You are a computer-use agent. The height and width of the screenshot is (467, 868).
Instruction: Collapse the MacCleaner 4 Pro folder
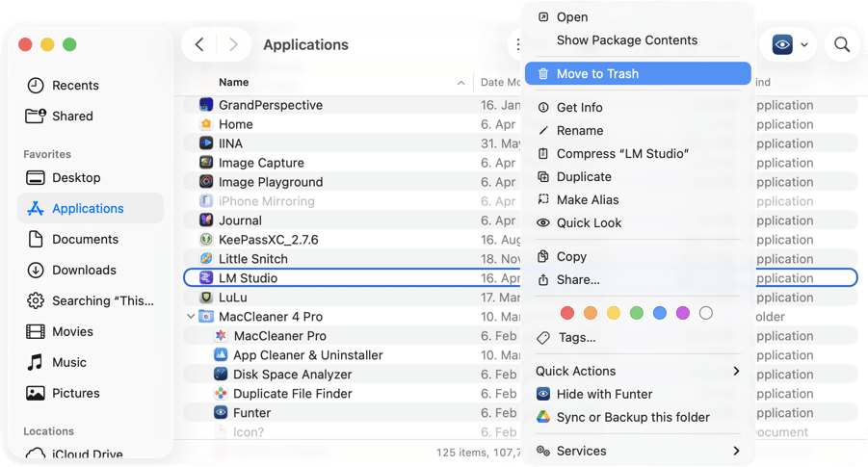191,317
